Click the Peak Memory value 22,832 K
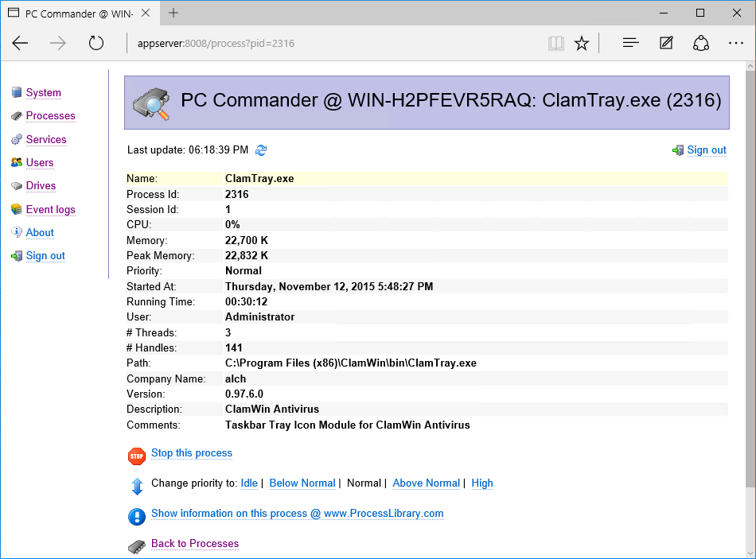Viewport: 756px width, 559px height. coord(247,255)
